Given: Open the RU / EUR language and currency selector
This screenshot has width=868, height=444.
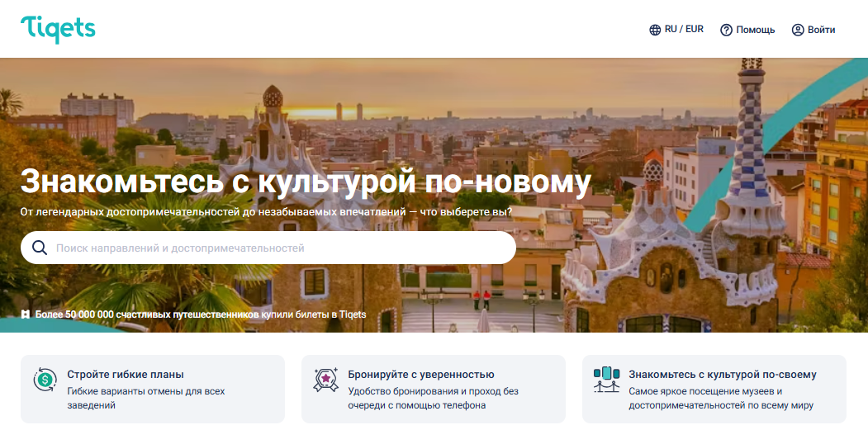Looking at the screenshot, I should (x=676, y=30).
